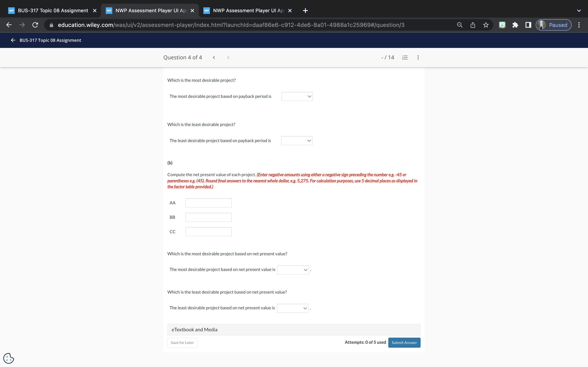This screenshot has height=367, width=588.
Task: Reload the page
Action: click(35, 25)
